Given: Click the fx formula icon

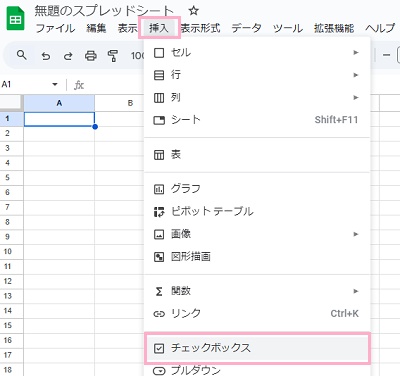Looking at the screenshot, I should pos(79,85).
